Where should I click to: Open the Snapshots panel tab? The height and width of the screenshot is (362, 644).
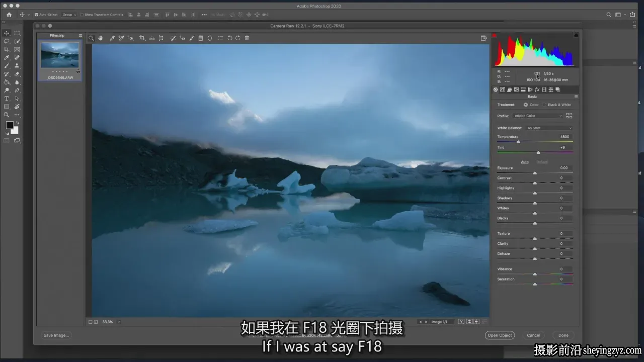[557, 89]
